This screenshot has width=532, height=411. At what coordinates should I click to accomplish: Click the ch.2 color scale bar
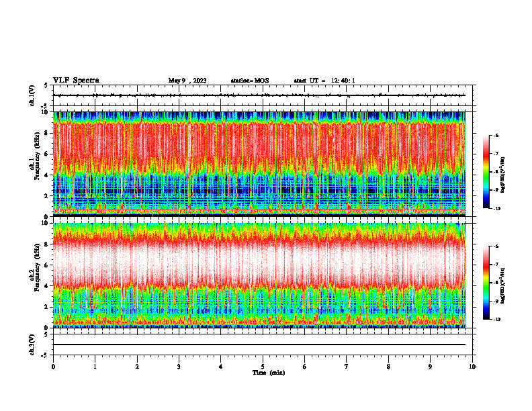[486, 283]
